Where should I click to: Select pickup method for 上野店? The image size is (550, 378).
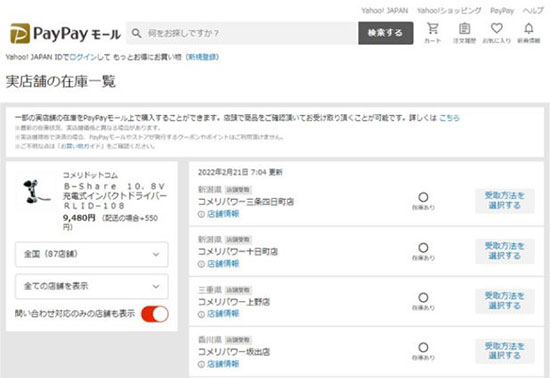[x=505, y=301]
